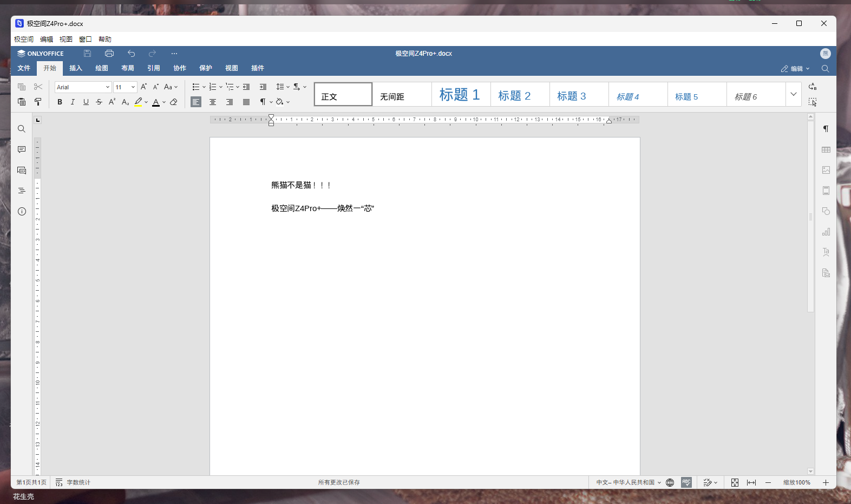Click zoom in plus button
This screenshot has width=851, height=504.
click(x=826, y=482)
